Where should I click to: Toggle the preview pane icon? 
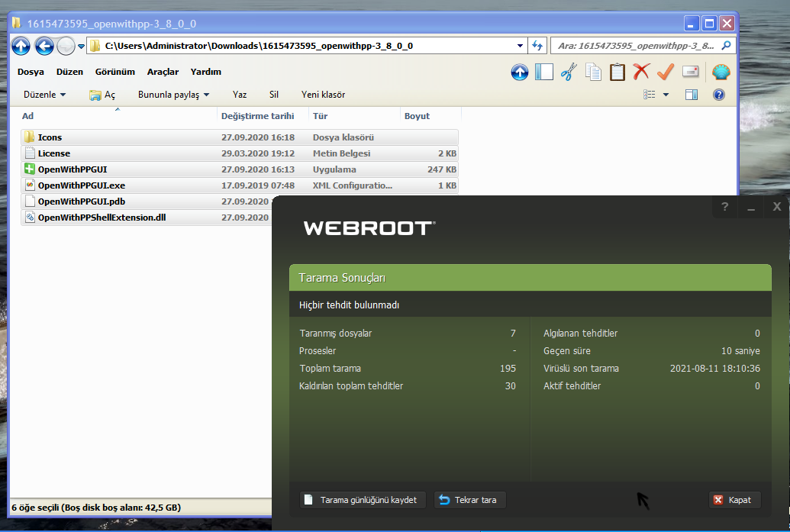692,94
